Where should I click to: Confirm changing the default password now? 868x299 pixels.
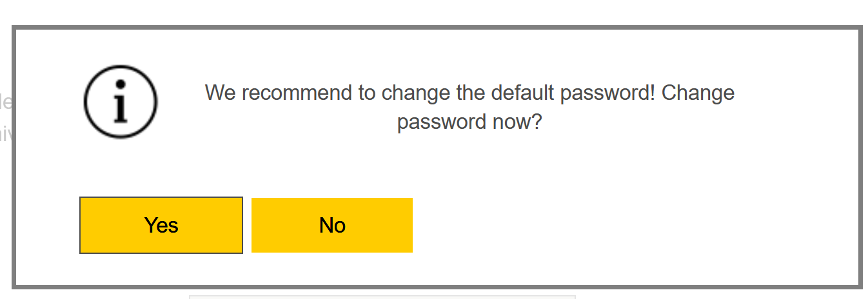click(161, 225)
